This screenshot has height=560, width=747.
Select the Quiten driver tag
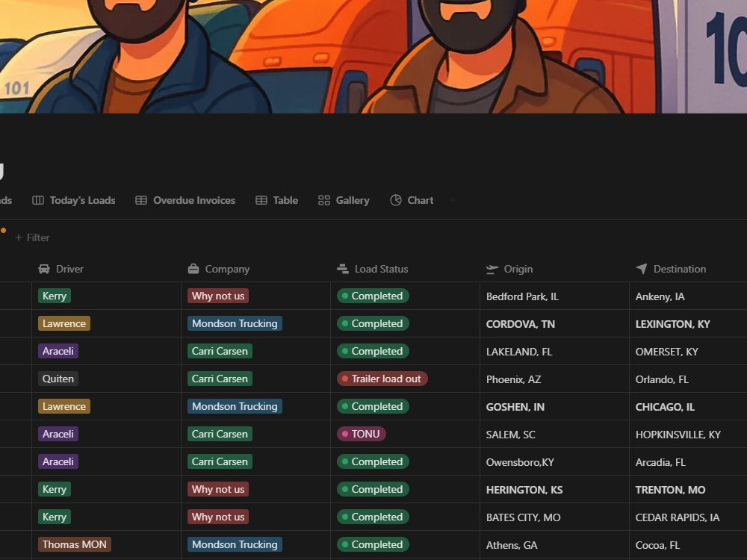58,379
